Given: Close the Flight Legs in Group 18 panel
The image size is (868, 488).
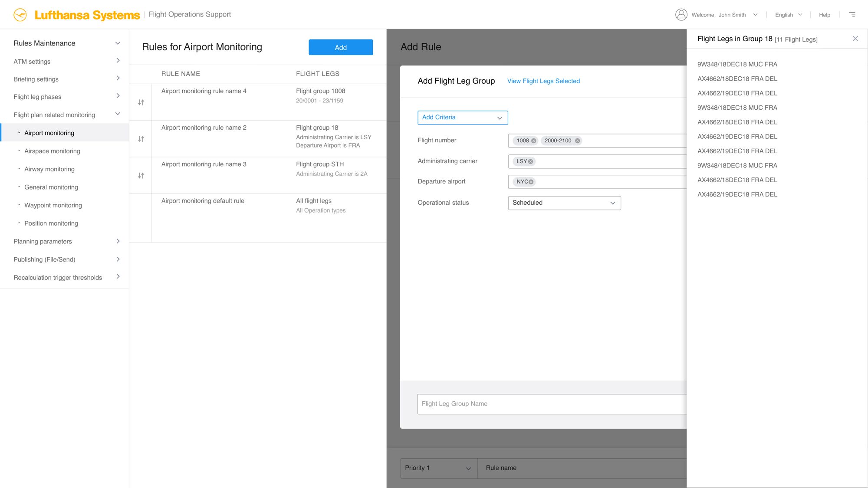Looking at the screenshot, I should (x=855, y=39).
